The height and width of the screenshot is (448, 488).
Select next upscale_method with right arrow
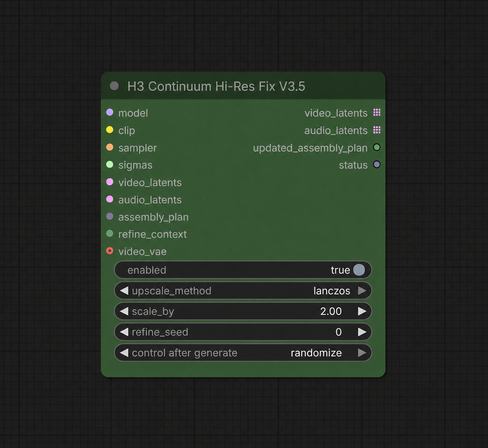362,291
